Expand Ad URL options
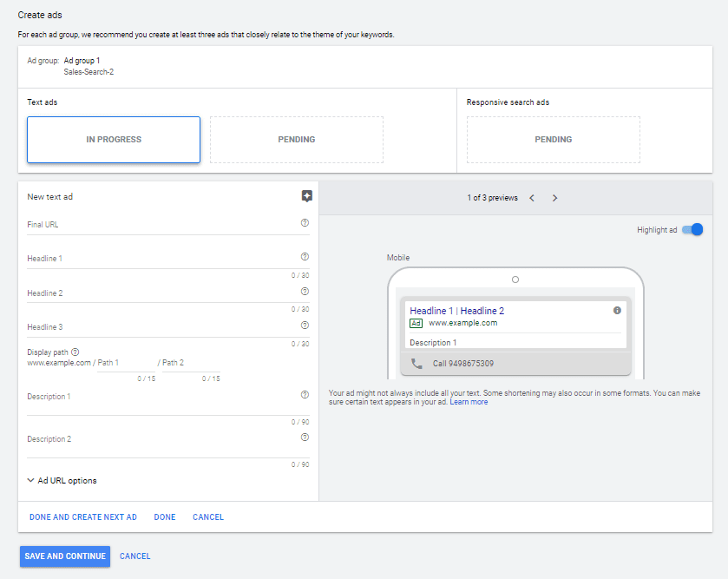The height and width of the screenshot is (579, 728). point(62,481)
